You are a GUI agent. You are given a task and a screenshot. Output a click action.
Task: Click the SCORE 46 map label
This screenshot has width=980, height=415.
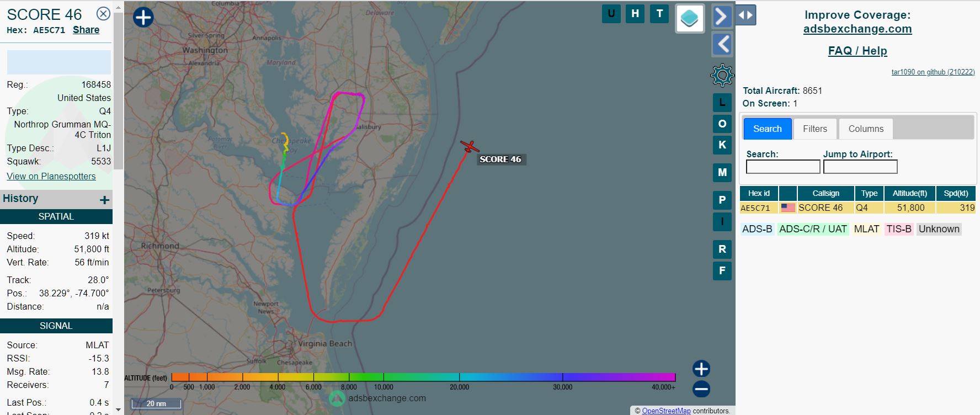[x=500, y=159]
